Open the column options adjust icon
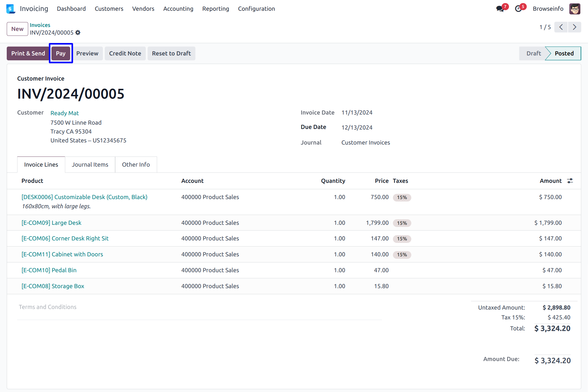The image size is (588, 392). point(570,181)
